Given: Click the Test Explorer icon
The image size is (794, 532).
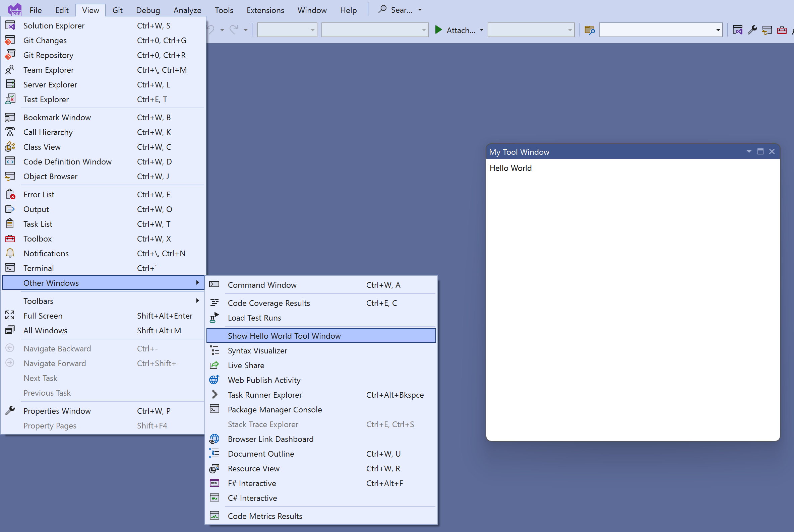Looking at the screenshot, I should click(x=10, y=99).
